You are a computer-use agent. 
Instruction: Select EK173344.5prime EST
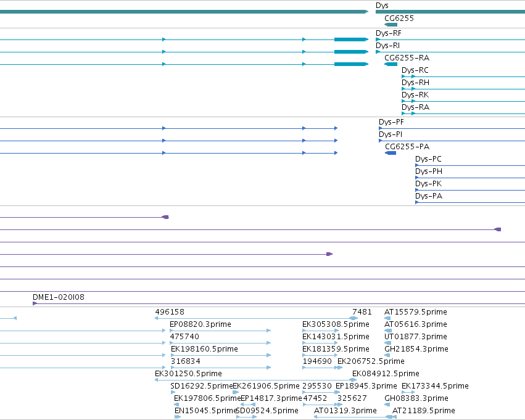(x=436, y=386)
